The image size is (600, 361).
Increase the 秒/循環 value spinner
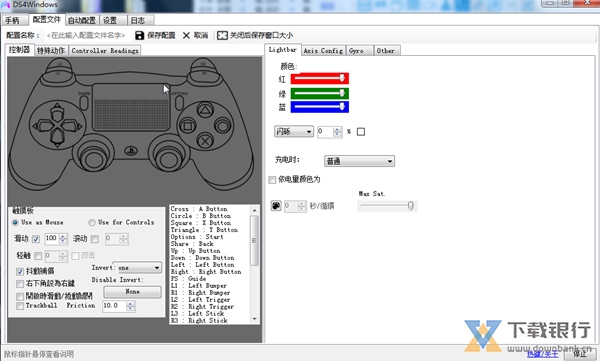pyautogui.click(x=302, y=204)
